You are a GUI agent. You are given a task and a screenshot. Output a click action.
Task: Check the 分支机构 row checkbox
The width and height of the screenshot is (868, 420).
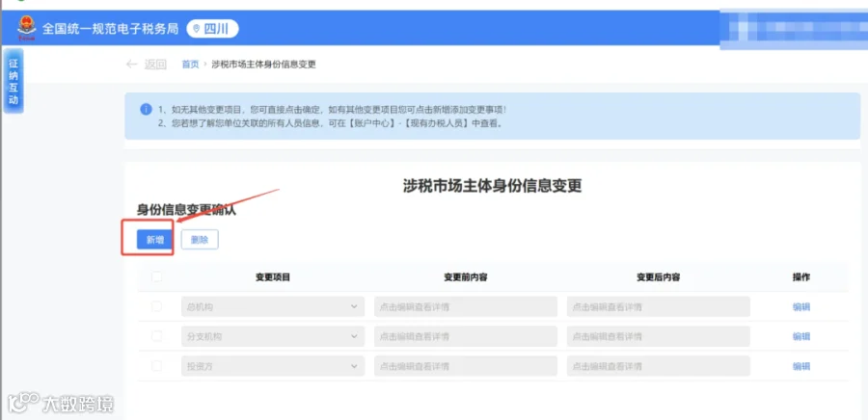tap(156, 336)
